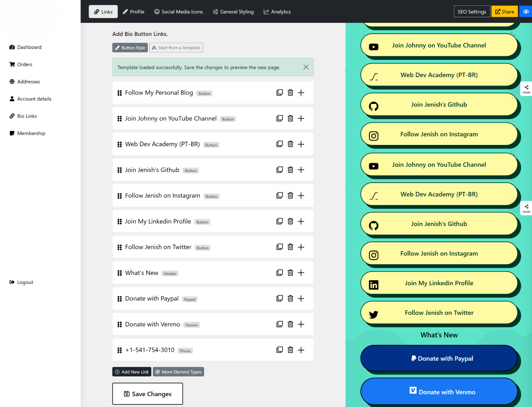Viewport: 532px width, 407px height.
Task: Expand the Join My Linkedin Profile row
Action: [x=301, y=221]
